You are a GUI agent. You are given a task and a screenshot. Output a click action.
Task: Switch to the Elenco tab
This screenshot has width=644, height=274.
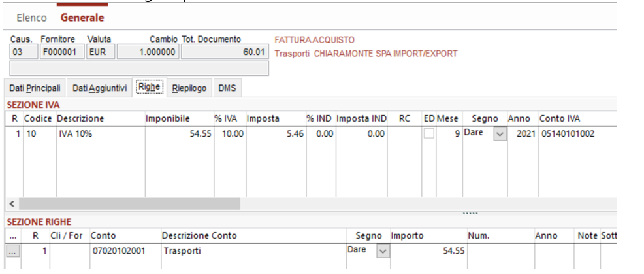click(x=31, y=18)
